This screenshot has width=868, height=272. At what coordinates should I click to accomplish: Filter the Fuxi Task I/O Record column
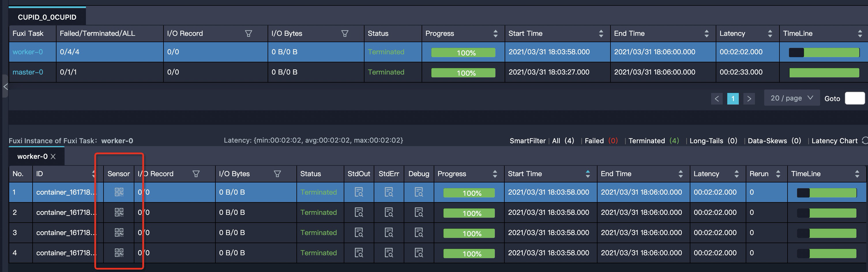248,33
